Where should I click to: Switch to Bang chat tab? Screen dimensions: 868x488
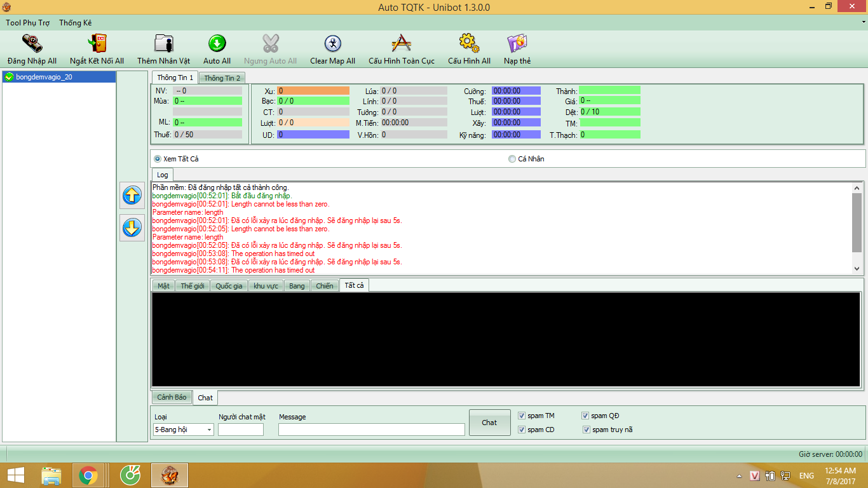click(297, 286)
